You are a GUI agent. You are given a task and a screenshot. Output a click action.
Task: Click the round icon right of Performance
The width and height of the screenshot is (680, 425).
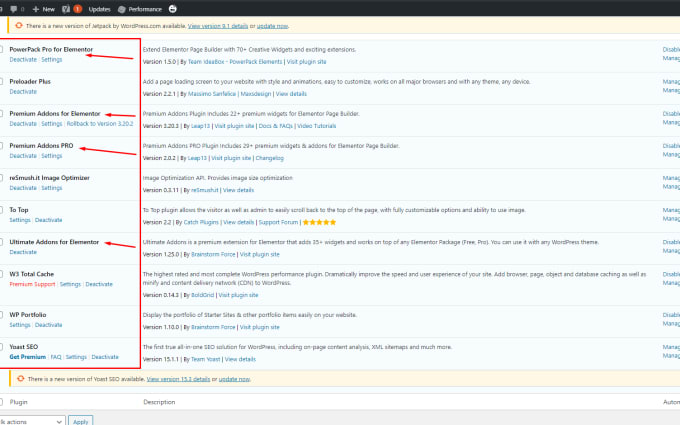173,9
